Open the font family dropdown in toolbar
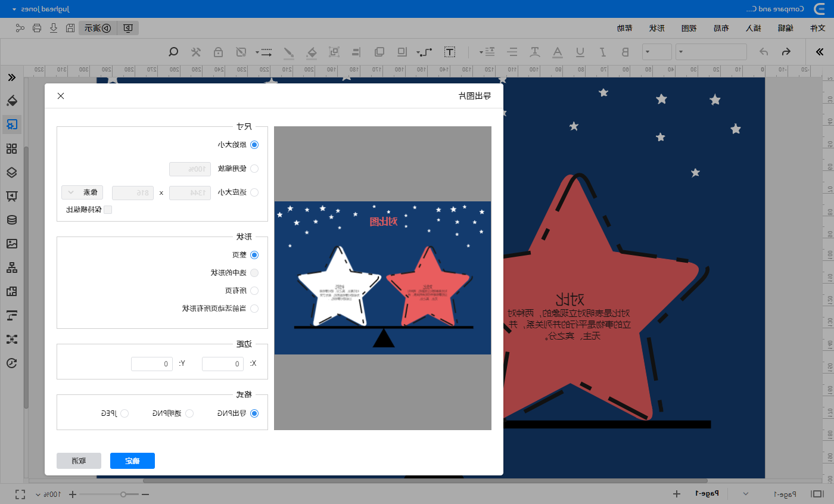This screenshot has height=504, width=834. click(x=711, y=52)
